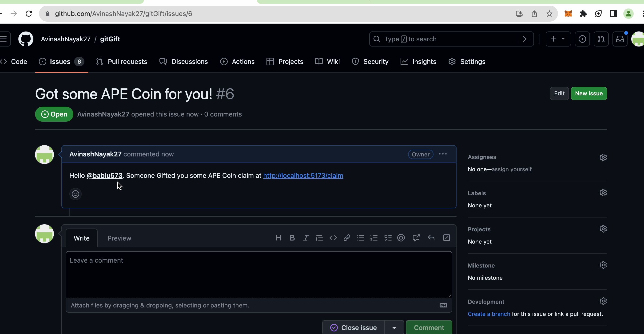Open the repository Projects tab
The image size is (644, 334).
[x=285, y=62]
